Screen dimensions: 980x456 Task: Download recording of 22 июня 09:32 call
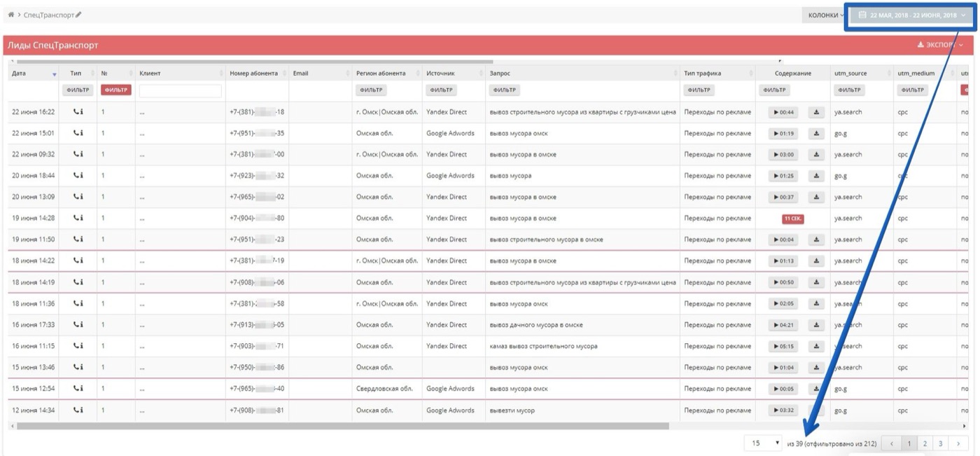click(x=816, y=155)
